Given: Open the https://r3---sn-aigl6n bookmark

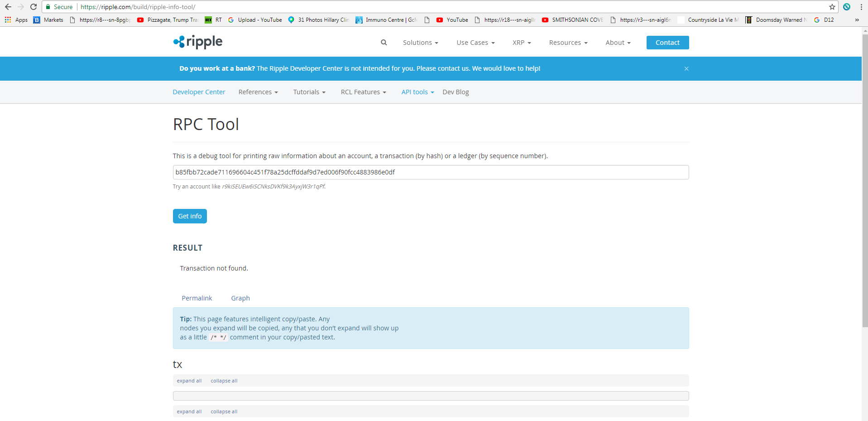Looking at the screenshot, I should [641, 20].
